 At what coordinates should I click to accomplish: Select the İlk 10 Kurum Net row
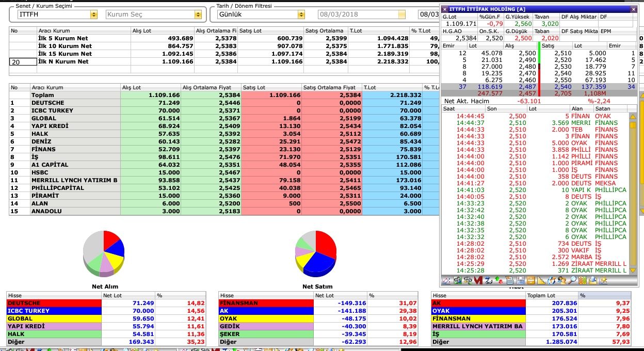pyautogui.click(x=224, y=46)
